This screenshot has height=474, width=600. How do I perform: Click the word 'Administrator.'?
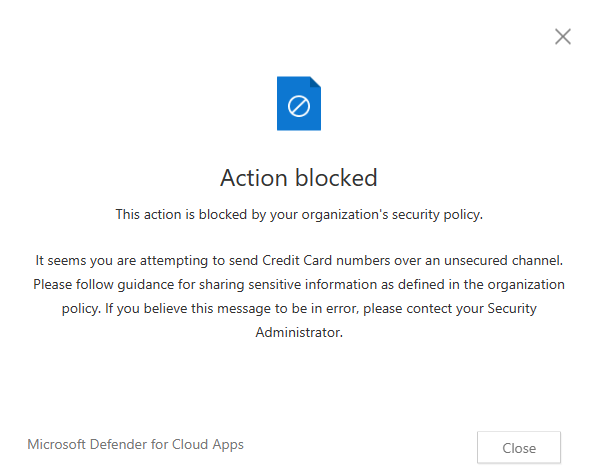(x=299, y=332)
